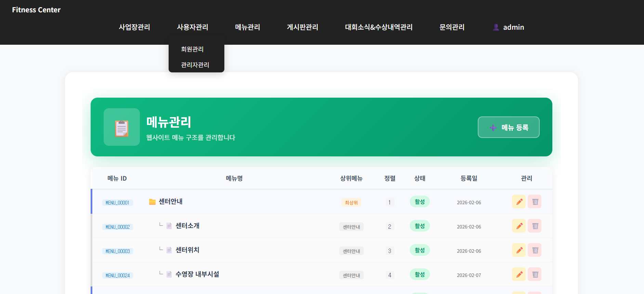Edit the 수영장 내부시설 menu entry
The height and width of the screenshot is (294, 644).
[x=518, y=274]
